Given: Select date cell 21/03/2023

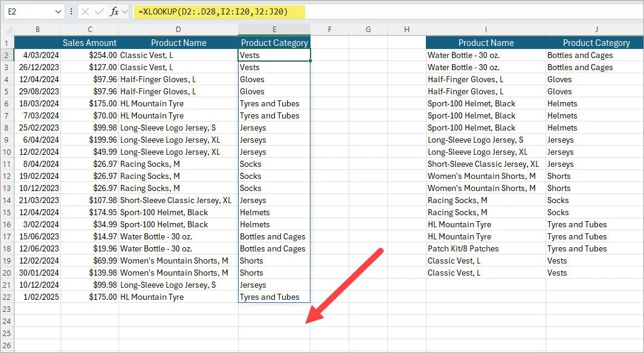Looking at the screenshot, I should pyautogui.click(x=37, y=200).
